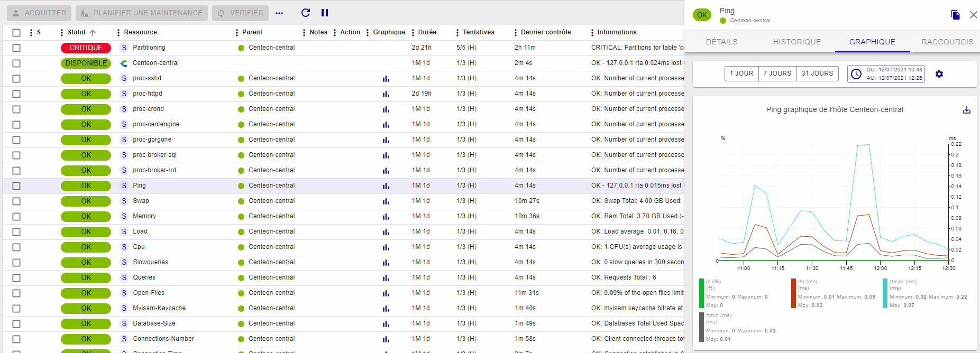Select all rows with header checkbox
The width and height of the screenshot is (980, 353).
point(16,33)
